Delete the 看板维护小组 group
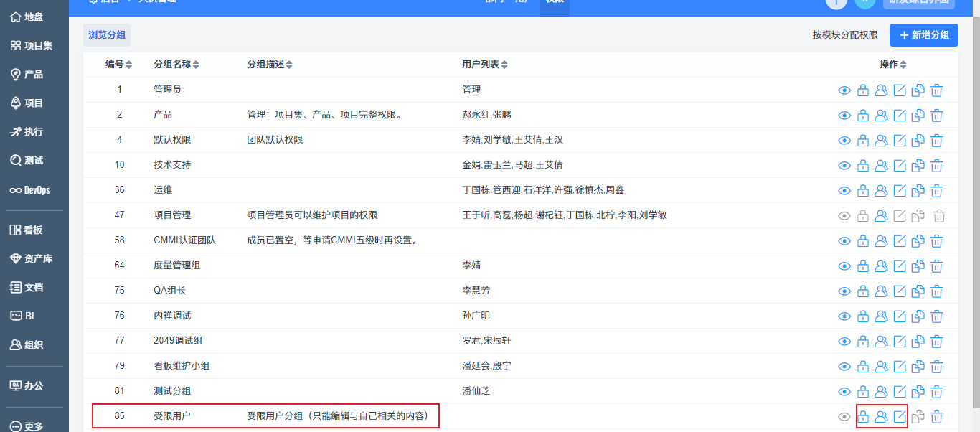980x432 pixels. click(936, 367)
